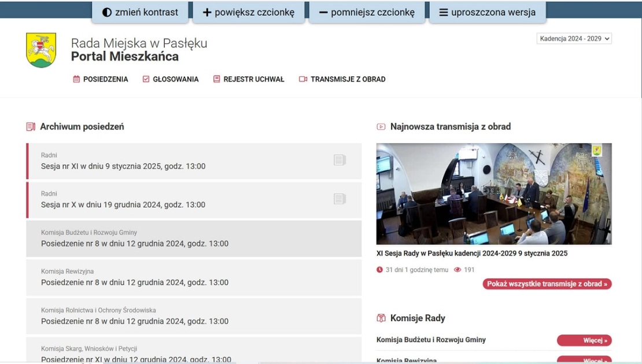Switch to uproszczona wersja layout
642x364 pixels.
487,12
